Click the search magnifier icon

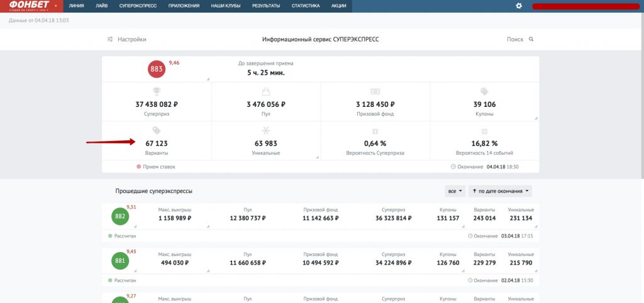[531, 40]
